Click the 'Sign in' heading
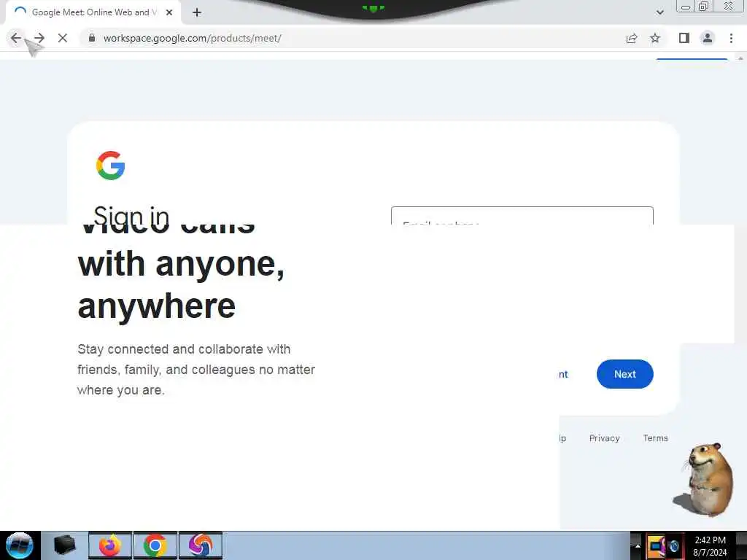This screenshot has width=747, height=560. [x=131, y=215]
